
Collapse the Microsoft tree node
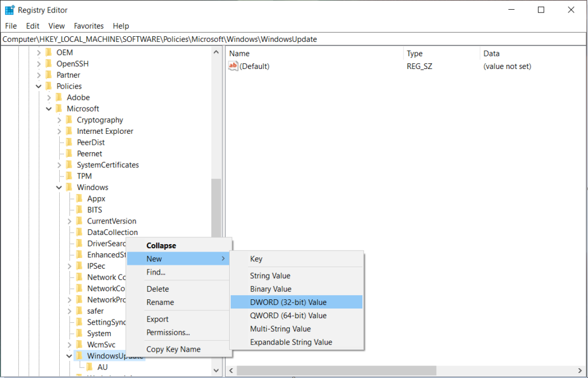[49, 109]
